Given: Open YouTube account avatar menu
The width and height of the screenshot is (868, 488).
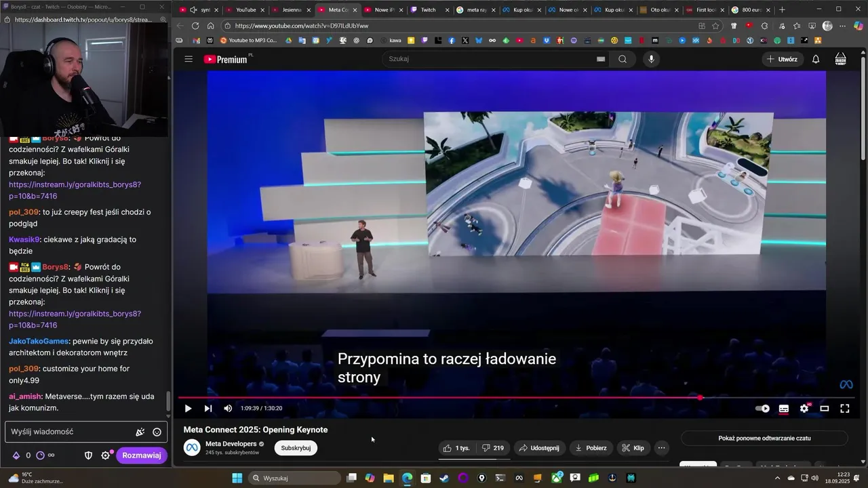Looking at the screenshot, I should 840,59.
